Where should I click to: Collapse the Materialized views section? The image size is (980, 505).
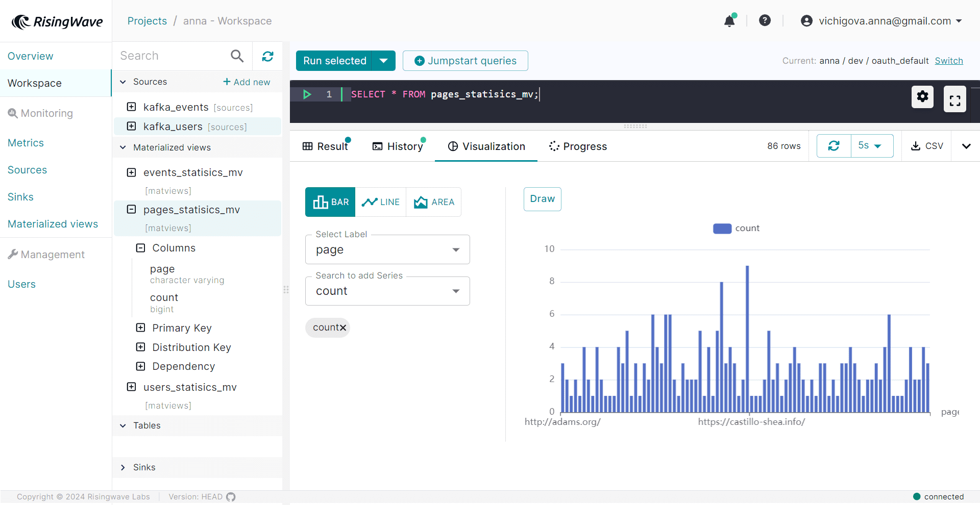point(123,147)
